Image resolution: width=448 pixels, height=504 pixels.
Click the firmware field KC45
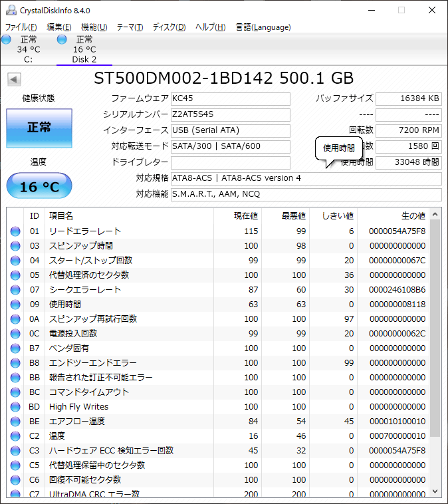click(x=231, y=98)
